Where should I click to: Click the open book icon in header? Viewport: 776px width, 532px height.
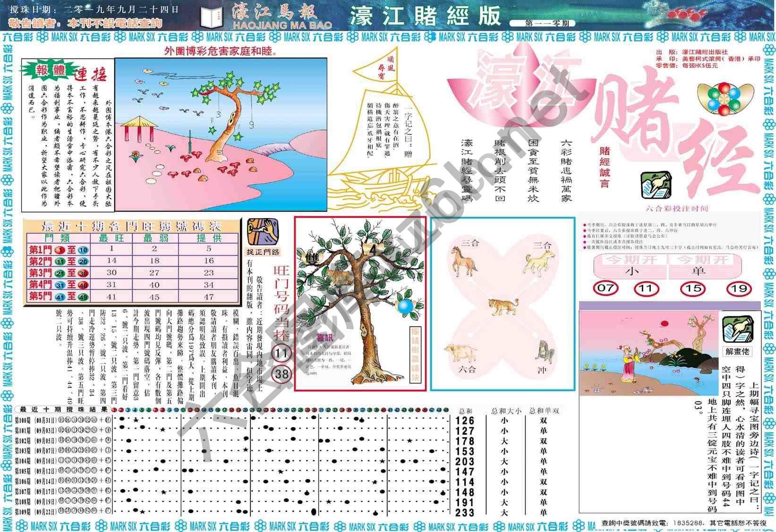click(x=211, y=17)
